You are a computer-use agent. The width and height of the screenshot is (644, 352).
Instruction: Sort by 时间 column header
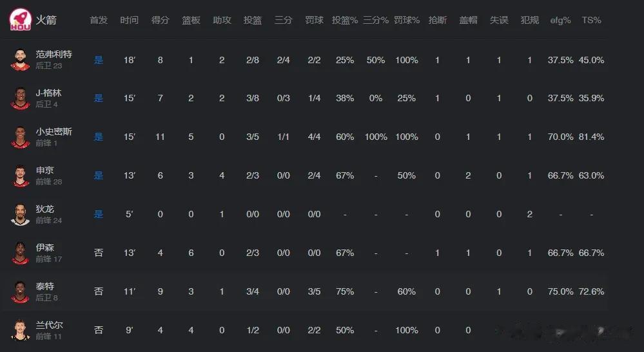click(x=130, y=20)
